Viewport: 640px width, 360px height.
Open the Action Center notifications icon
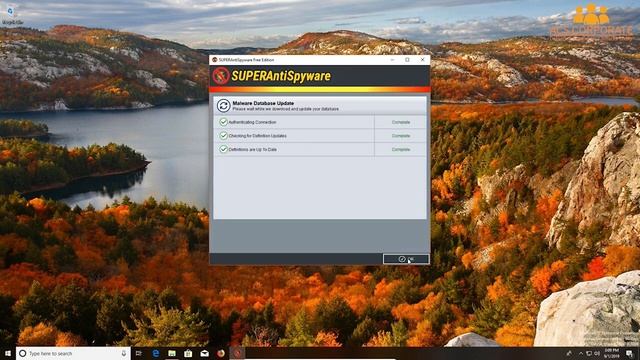point(629,353)
